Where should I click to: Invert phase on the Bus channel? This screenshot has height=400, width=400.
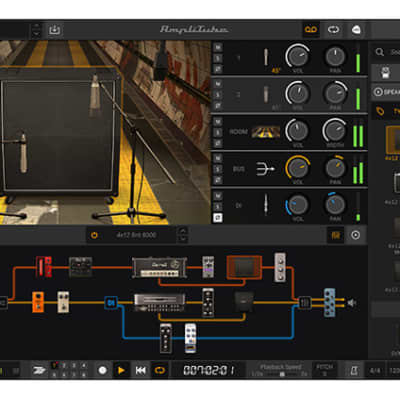click(218, 180)
